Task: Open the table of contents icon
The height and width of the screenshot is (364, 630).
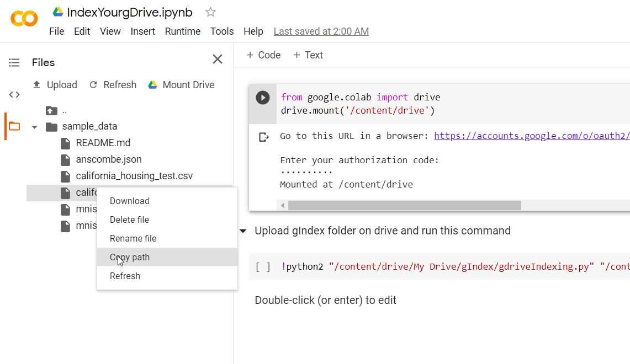Action: [14, 63]
